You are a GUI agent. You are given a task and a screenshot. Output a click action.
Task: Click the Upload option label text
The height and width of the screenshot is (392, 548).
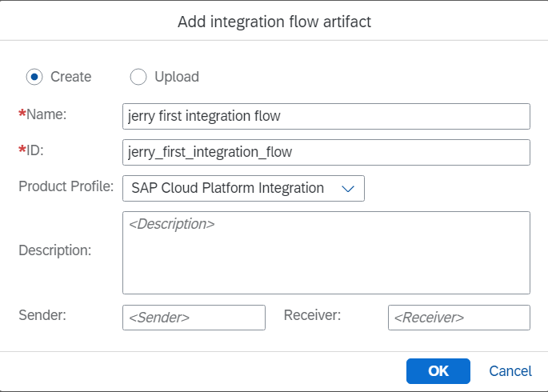[x=176, y=77]
